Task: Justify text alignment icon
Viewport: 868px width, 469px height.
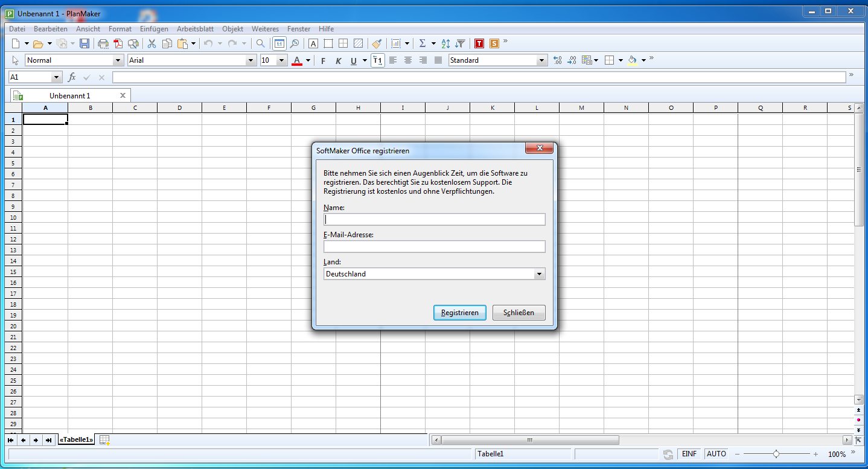Action: (x=438, y=60)
